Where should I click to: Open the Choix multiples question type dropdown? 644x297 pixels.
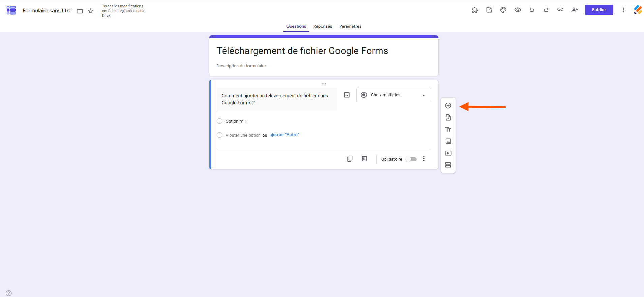pos(393,95)
